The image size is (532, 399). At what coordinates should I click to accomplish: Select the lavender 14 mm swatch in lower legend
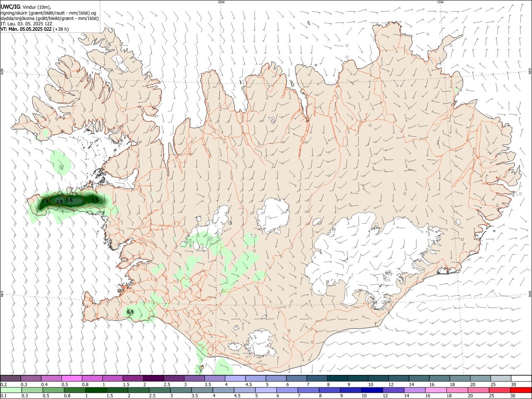(414, 390)
